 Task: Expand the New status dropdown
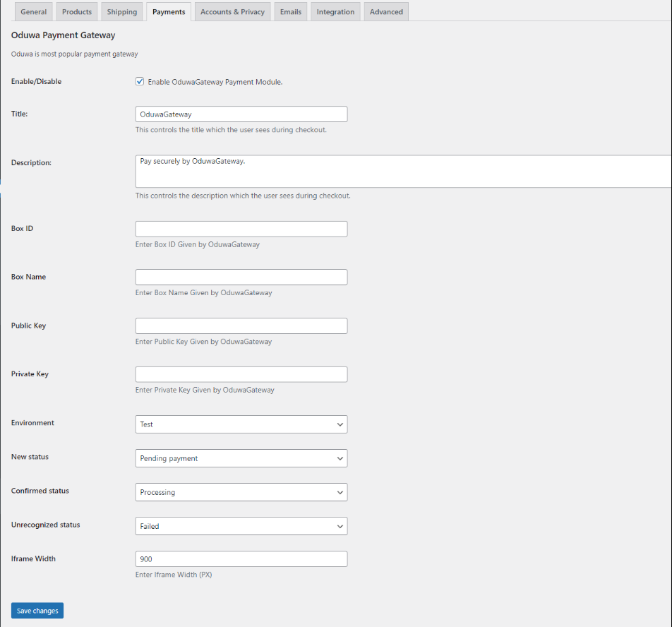tap(241, 458)
